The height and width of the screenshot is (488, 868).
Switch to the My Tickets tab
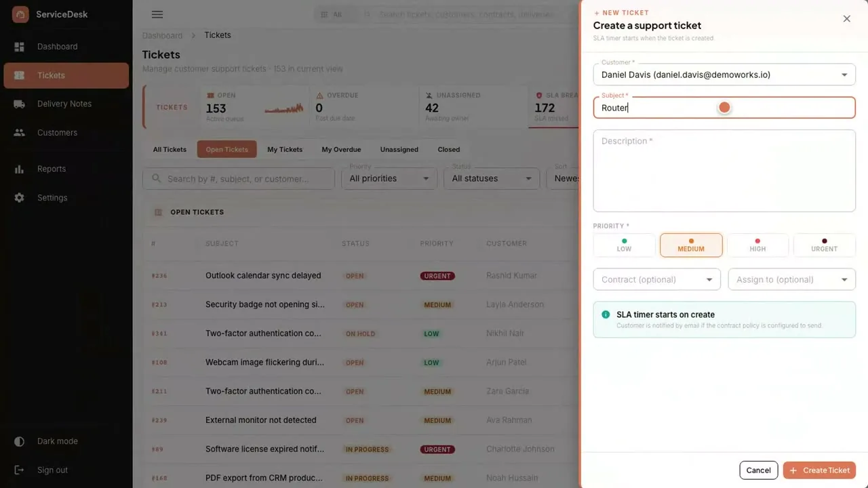coord(285,149)
